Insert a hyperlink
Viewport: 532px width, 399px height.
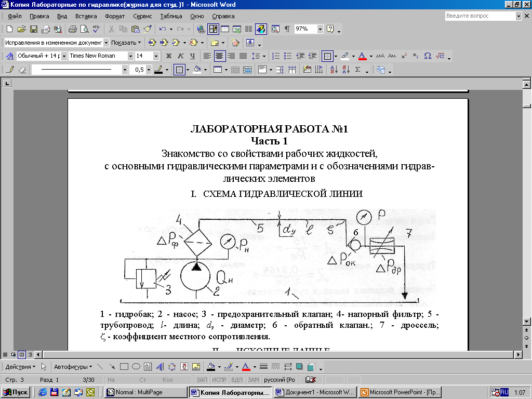pos(201,29)
